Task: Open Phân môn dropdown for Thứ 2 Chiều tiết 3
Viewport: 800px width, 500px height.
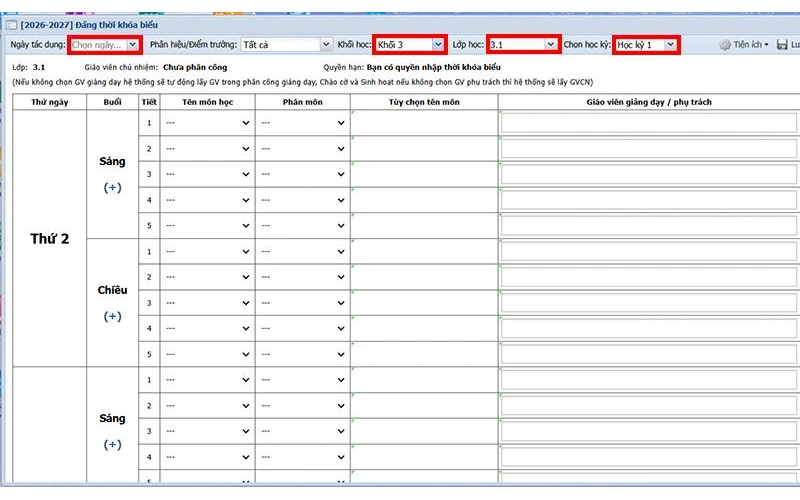Action: tap(303, 303)
